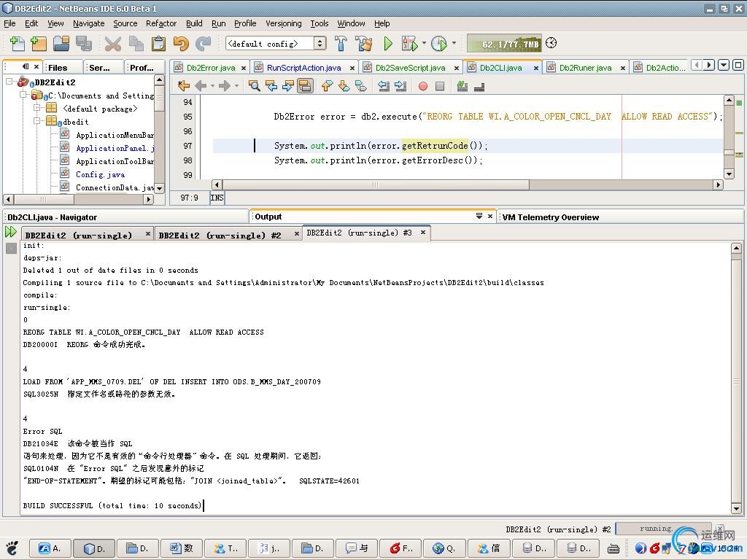The height and width of the screenshot is (560, 747).
Task: Click the Profile Main Project icon
Action: [x=439, y=43]
